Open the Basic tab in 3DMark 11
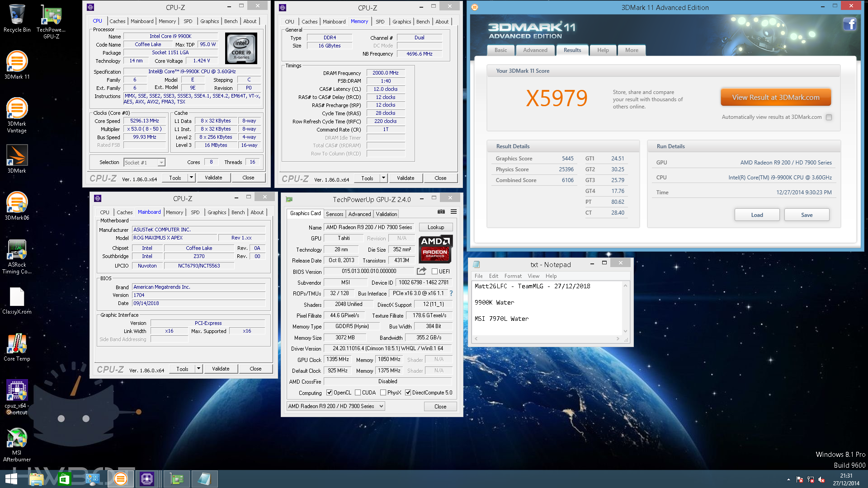Screen dimensions: 868x488 click(x=501, y=50)
